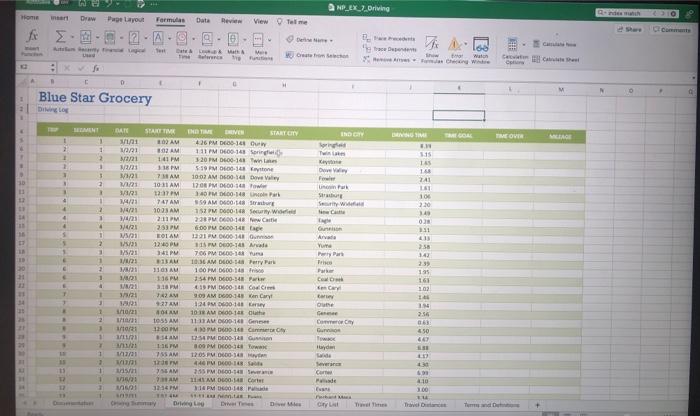The image size is (700, 416).
Task: Open the Insert Function dialog
Action: 32,42
